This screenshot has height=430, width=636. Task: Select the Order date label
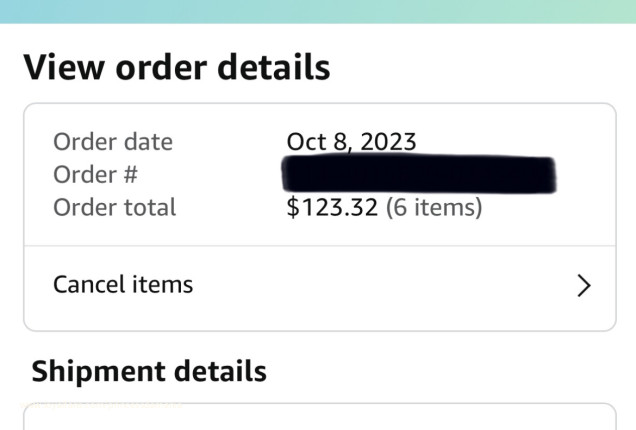pyautogui.click(x=113, y=142)
